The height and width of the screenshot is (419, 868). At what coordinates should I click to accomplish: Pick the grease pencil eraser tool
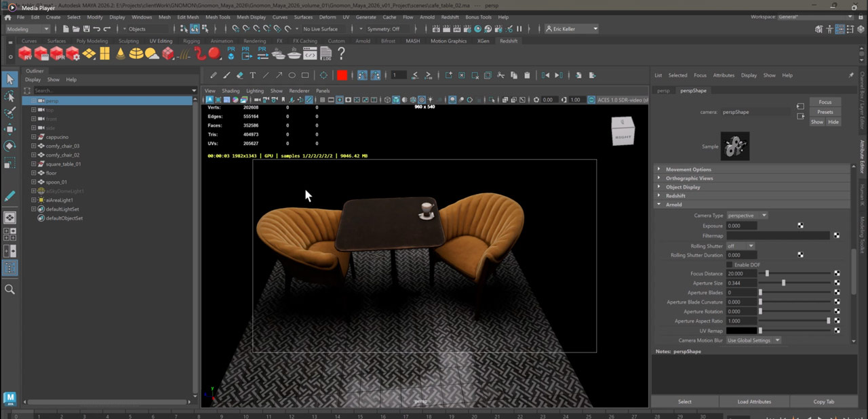pyautogui.click(x=239, y=75)
